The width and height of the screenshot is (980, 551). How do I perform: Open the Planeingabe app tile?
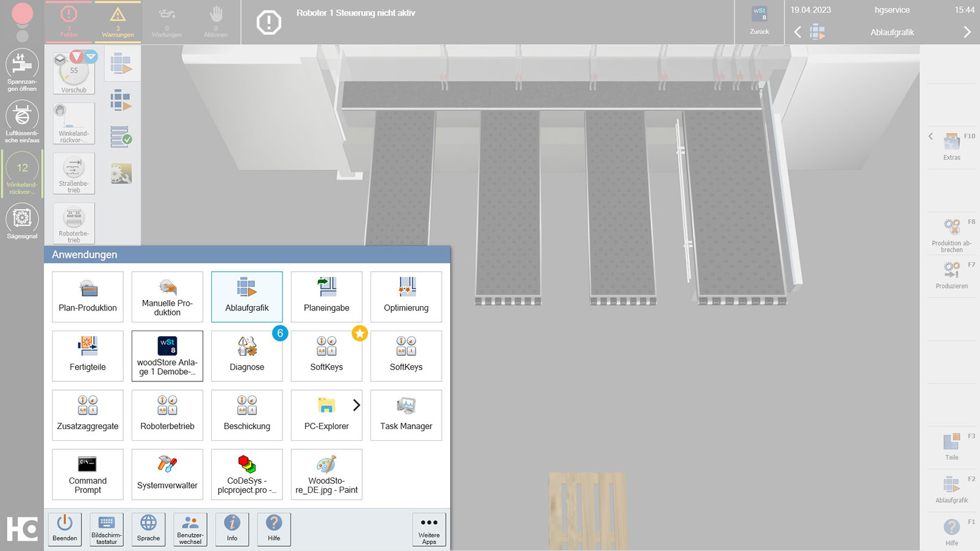pyautogui.click(x=326, y=297)
